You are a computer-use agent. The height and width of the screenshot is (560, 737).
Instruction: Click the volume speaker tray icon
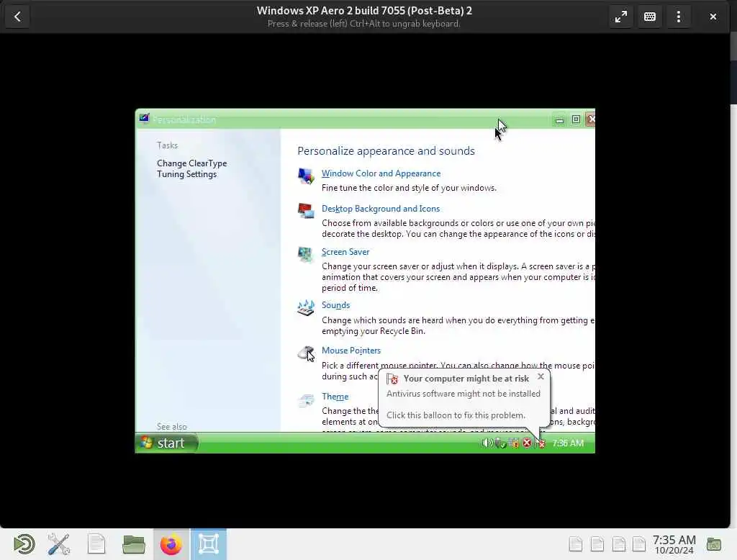[487, 443]
